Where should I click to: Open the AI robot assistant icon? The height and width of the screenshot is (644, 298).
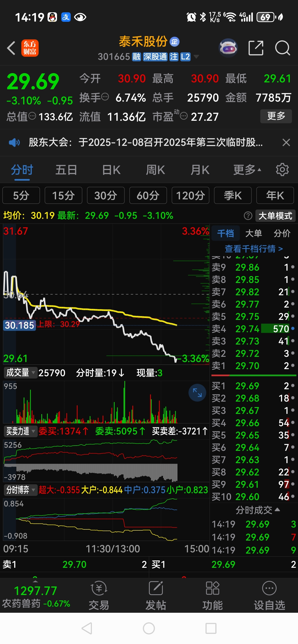tap(228, 48)
